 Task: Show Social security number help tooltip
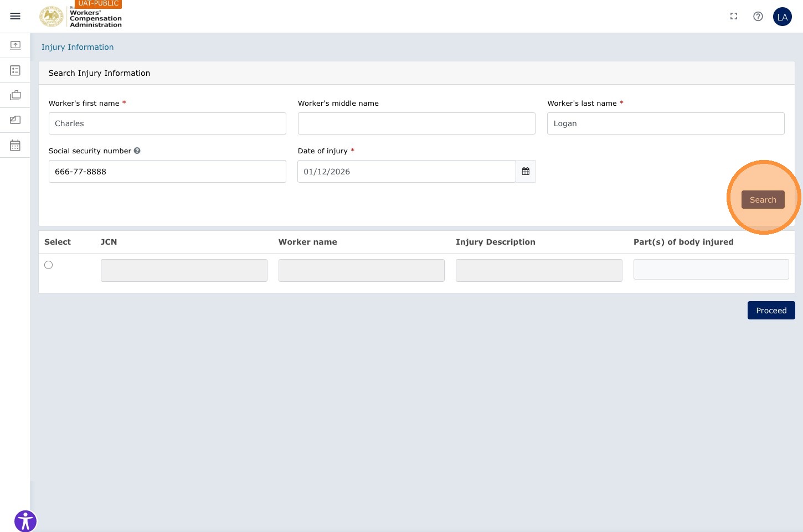(137, 151)
